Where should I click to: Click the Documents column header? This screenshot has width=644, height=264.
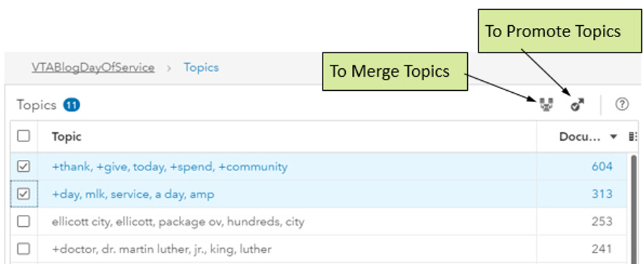click(580, 137)
